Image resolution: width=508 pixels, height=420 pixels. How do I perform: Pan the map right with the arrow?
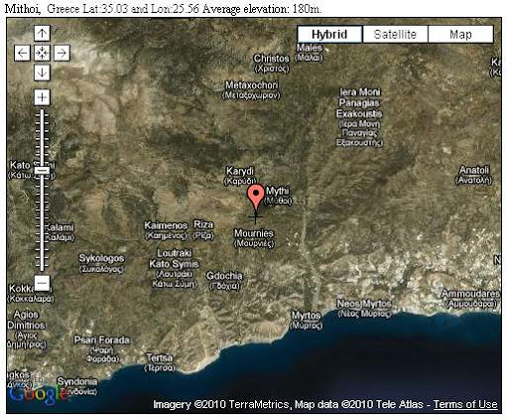62,53
